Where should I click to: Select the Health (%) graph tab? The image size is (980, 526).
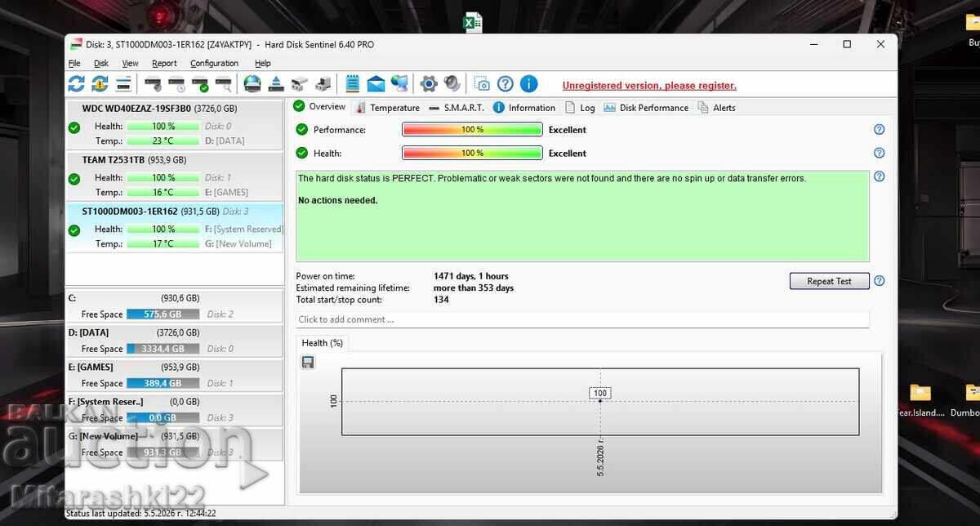323,343
